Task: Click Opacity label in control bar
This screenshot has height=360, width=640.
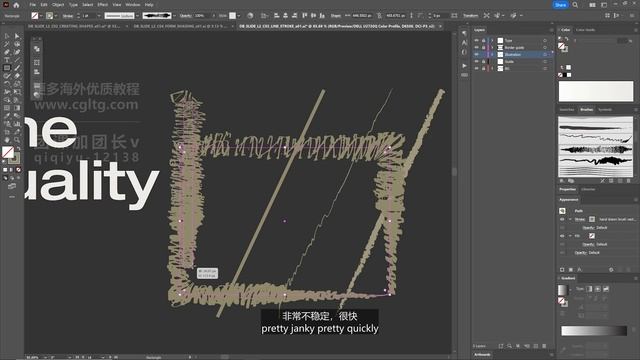Action: tap(186, 16)
